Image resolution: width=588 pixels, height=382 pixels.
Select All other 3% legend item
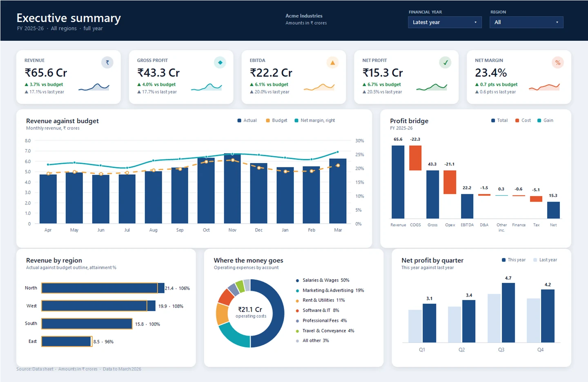[x=312, y=341]
